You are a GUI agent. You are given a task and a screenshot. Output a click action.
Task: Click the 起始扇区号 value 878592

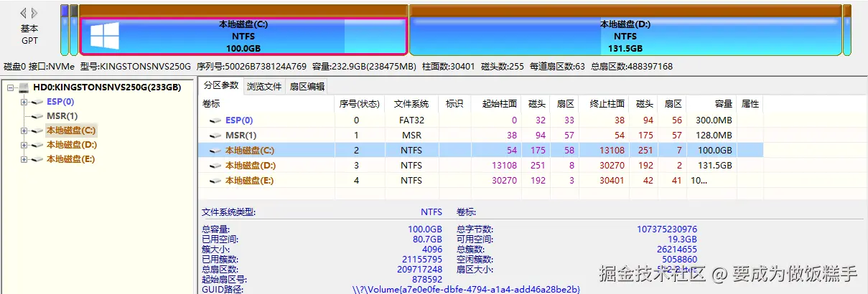[x=426, y=280]
